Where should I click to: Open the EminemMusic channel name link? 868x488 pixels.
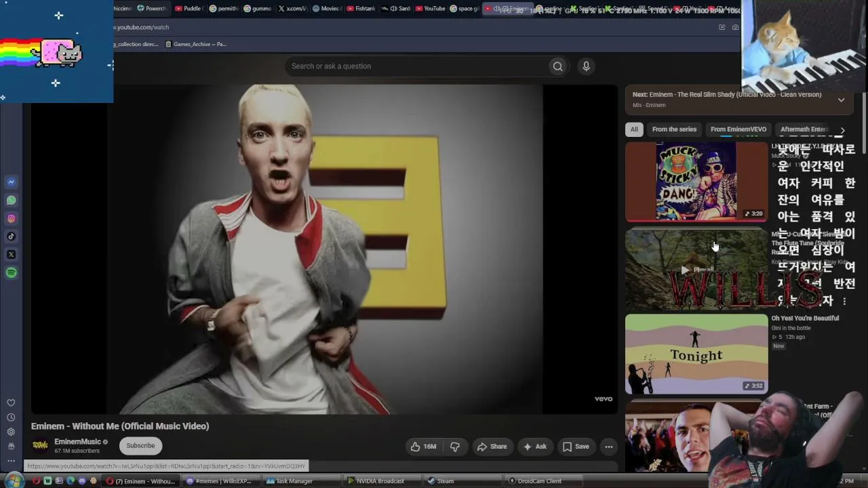(x=77, y=442)
